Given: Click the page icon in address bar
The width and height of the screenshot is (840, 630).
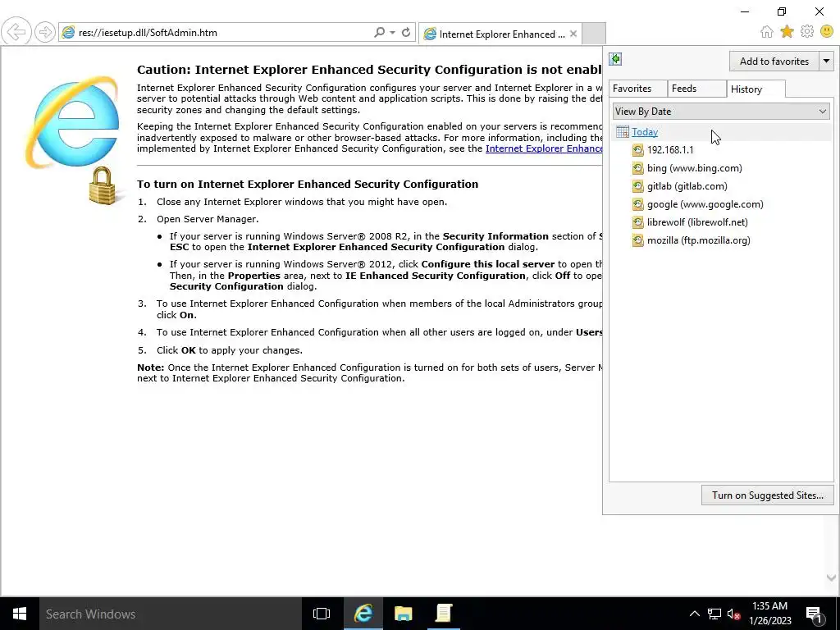Looking at the screenshot, I should 68,33.
